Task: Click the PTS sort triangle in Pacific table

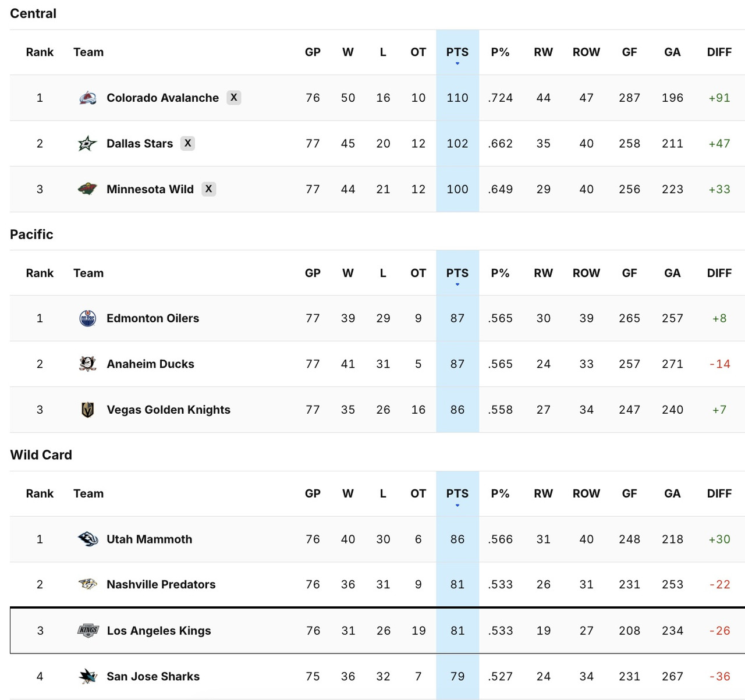Action: click(457, 285)
